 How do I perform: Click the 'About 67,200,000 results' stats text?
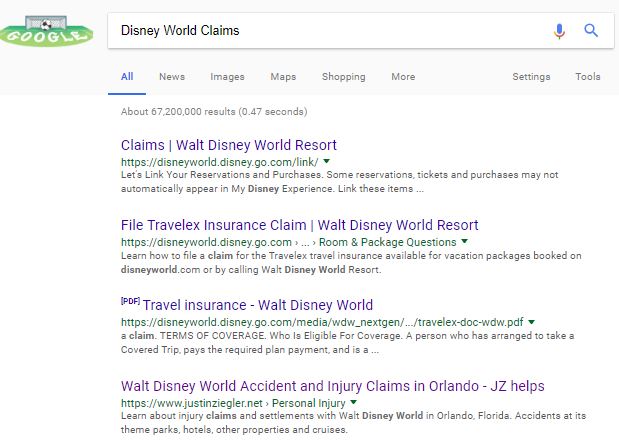pyautogui.click(x=214, y=112)
